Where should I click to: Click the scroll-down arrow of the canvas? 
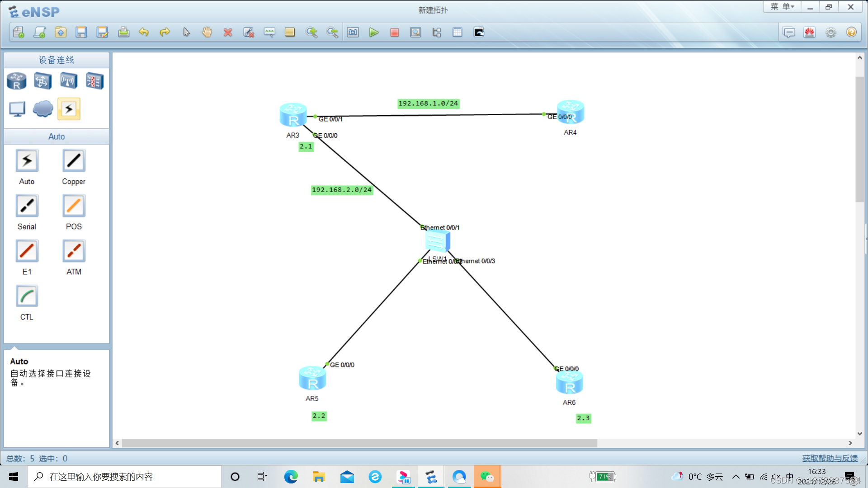tap(859, 434)
